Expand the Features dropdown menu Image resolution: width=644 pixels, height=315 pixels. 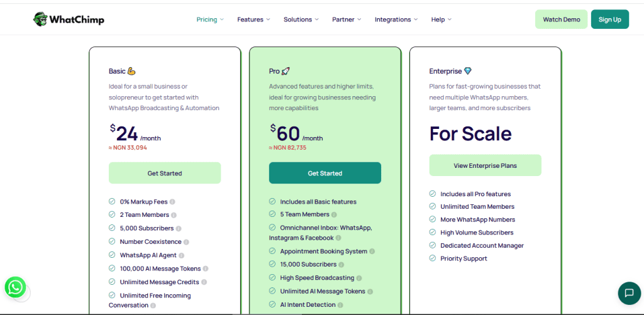tap(253, 19)
